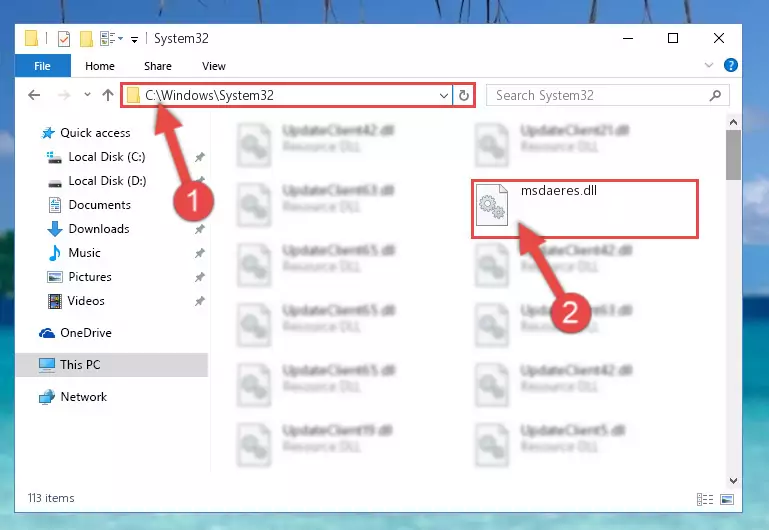Click the New folder icon in title bar
The height and width of the screenshot is (530, 769).
[86, 38]
